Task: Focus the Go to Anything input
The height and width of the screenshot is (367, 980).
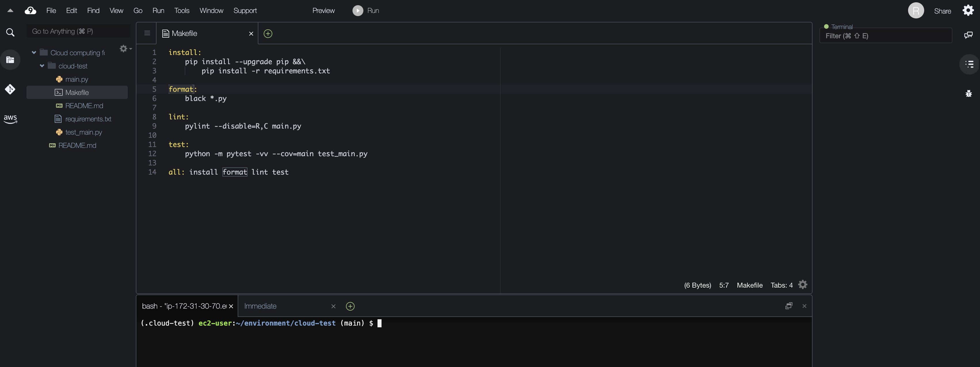Action: point(78,31)
